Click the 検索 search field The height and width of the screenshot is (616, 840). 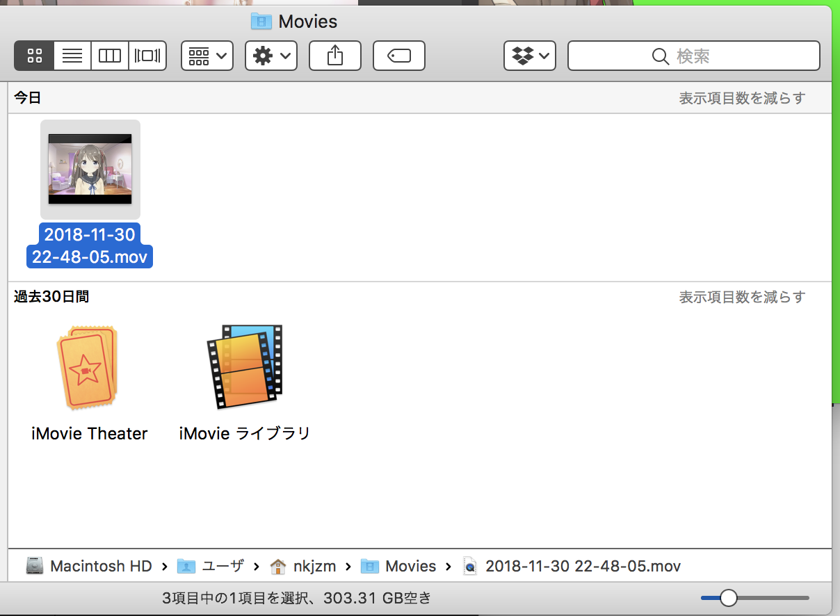pyautogui.click(x=694, y=56)
